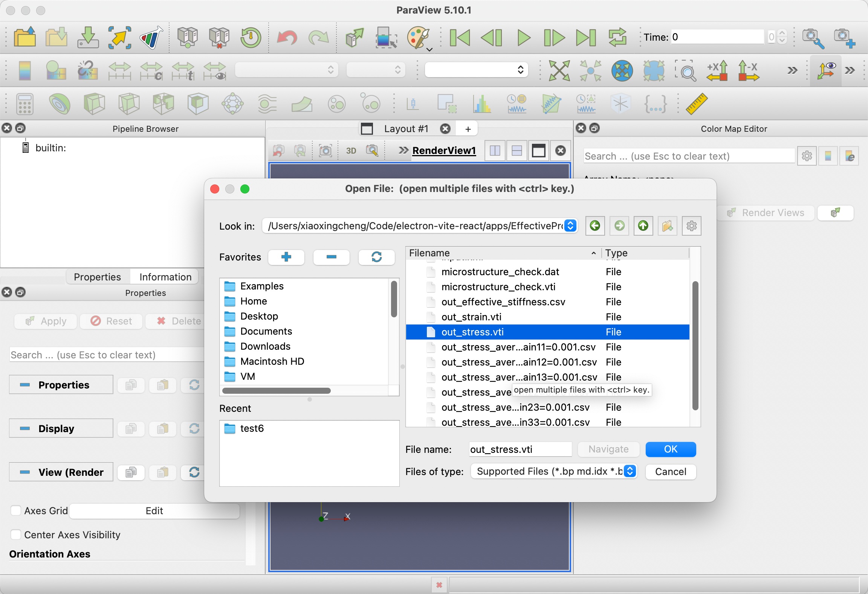Image resolution: width=868 pixels, height=594 pixels.
Task: Toggle Center Axes Visibility checkbox
Action: click(x=16, y=535)
